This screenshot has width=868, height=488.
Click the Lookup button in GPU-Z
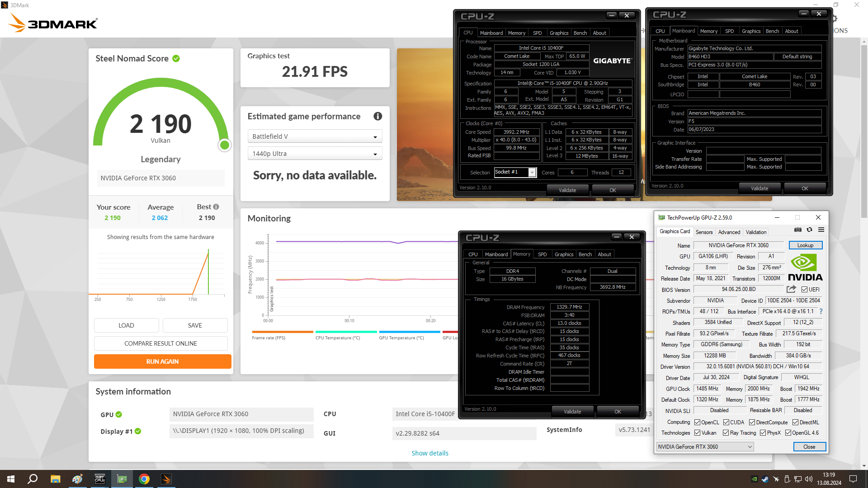coord(805,245)
